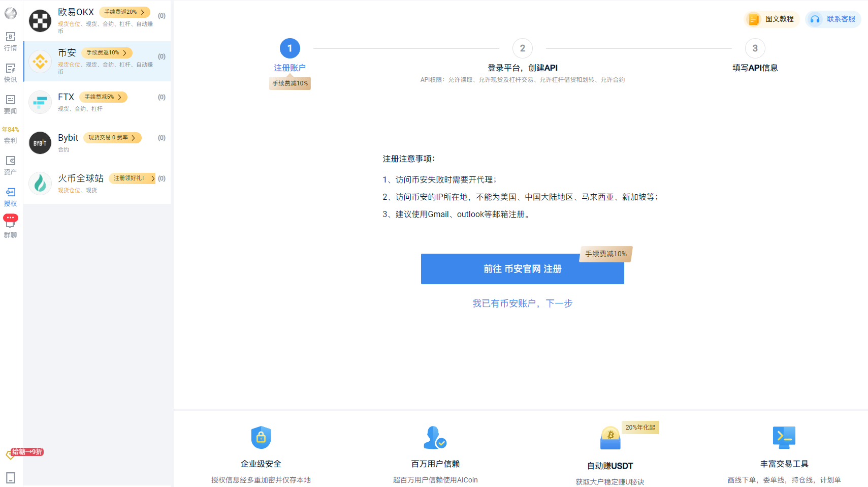Click note 1 about 访问币安失败时需要开代理
868x487 pixels.
[439, 180]
